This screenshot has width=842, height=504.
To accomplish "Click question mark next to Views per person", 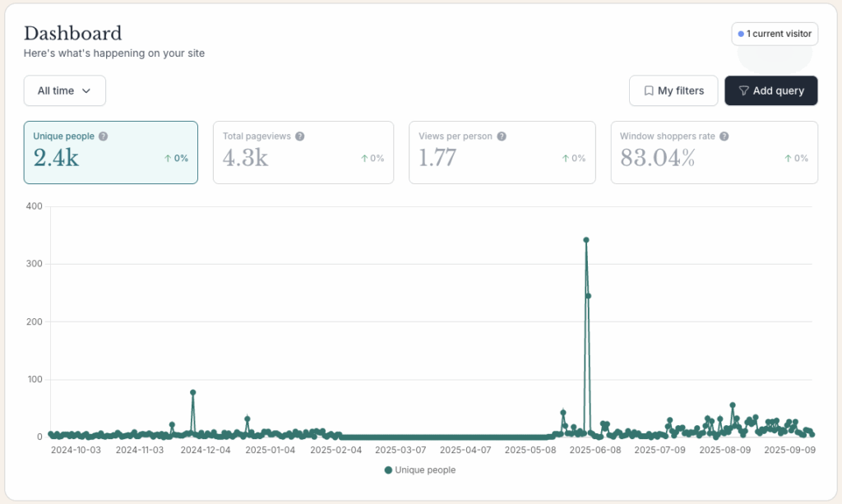I will tap(502, 136).
